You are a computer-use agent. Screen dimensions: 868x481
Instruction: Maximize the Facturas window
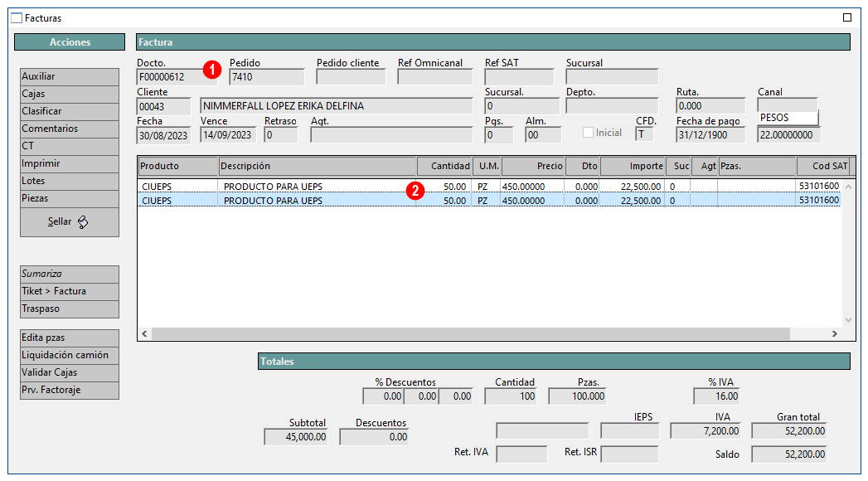(847, 17)
